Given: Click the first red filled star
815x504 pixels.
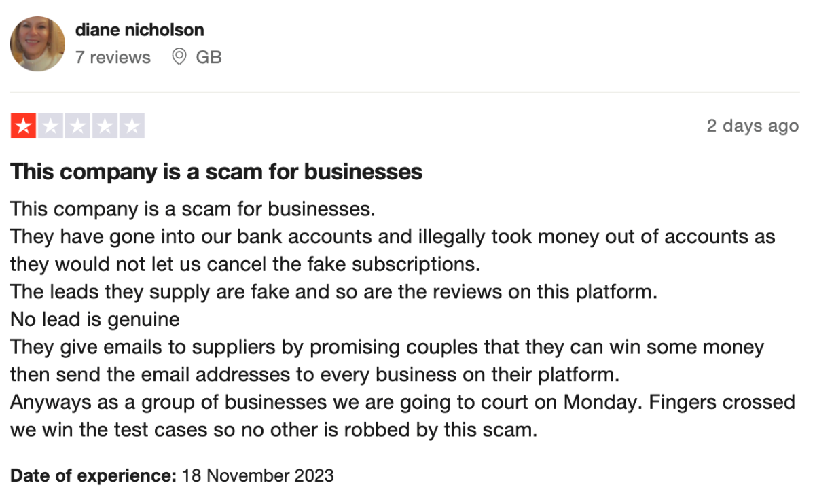Looking at the screenshot, I should coord(23,126).
